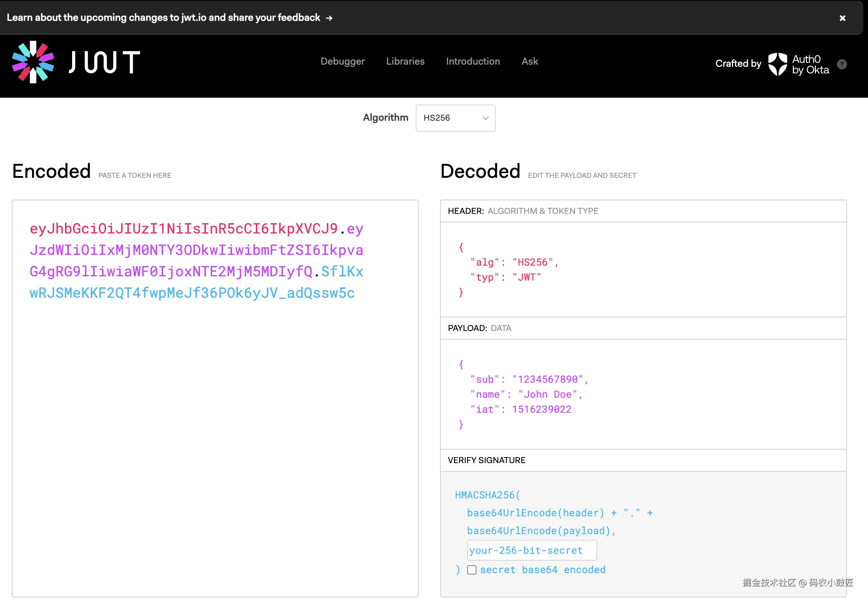The width and height of the screenshot is (868, 602).
Task: Click the your-256-bit-secret input field
Action: pyautogui.click(x=531, y=550)
